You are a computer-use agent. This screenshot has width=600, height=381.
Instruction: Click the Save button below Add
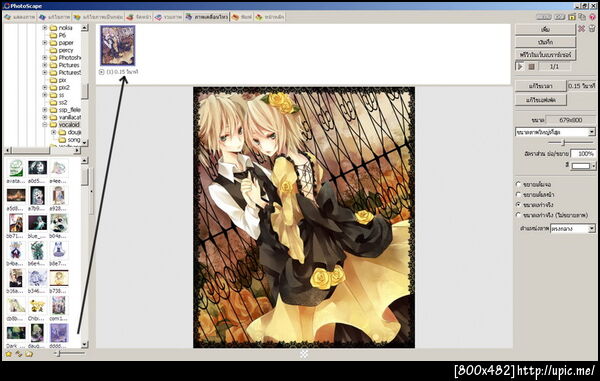coord(545,42)
